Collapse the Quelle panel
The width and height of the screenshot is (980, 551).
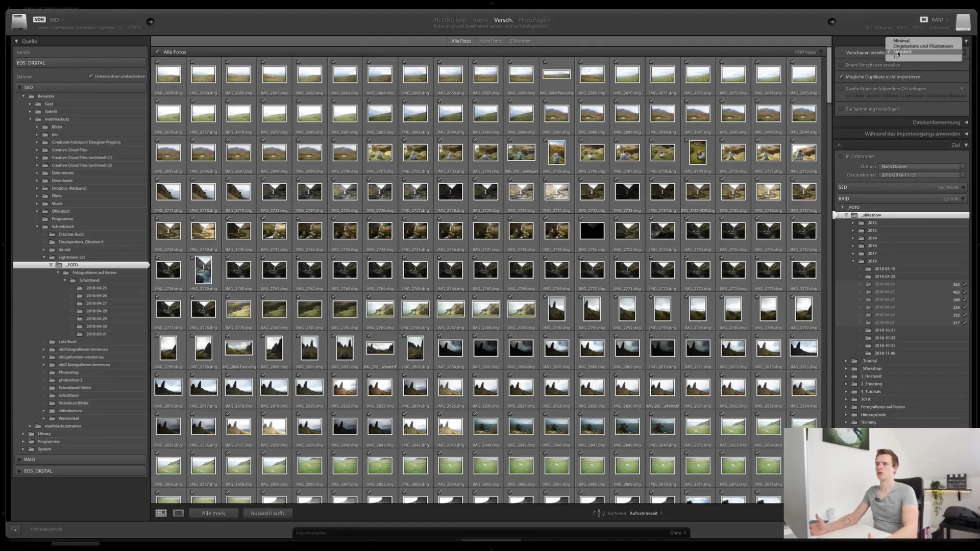pos(16,41)
